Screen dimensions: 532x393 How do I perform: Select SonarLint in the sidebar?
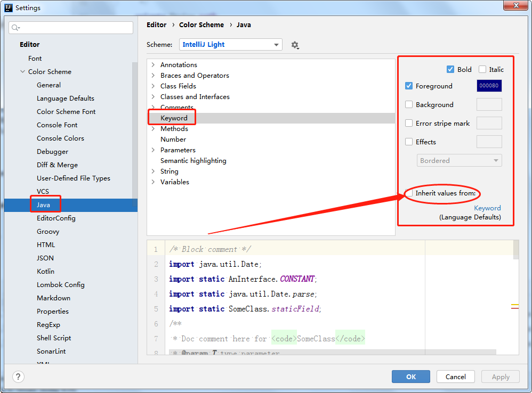[51, 351]
